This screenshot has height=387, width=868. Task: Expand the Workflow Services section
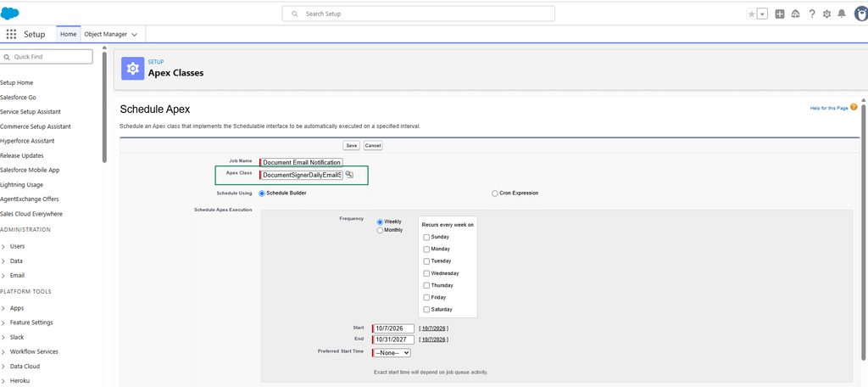tap(3, 351)
